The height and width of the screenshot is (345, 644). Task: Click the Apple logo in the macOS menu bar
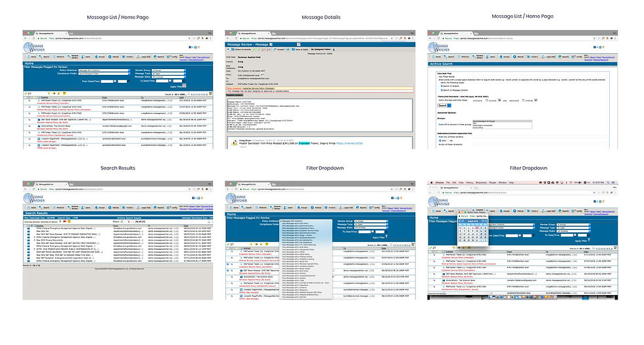pos(432,183)
